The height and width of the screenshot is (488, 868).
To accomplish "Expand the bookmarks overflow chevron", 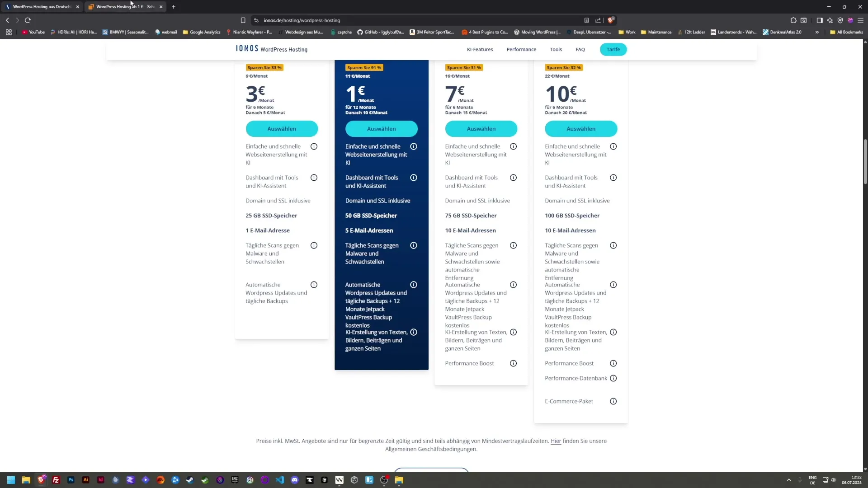I will point(817,32).
